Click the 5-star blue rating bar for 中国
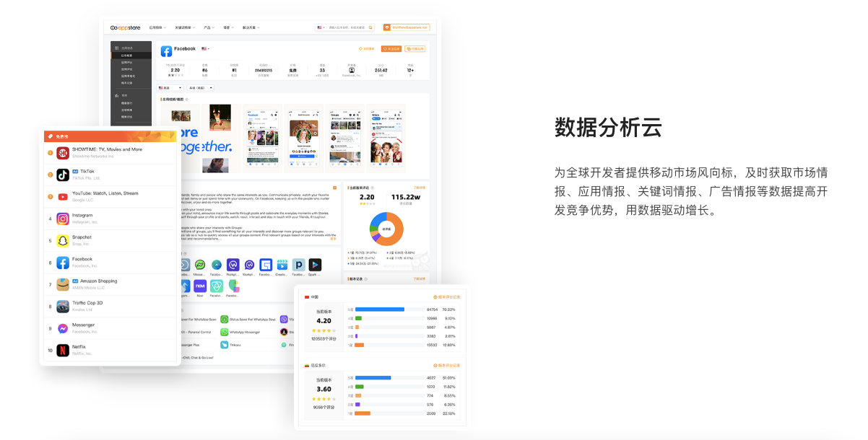Viewport: 868px width, 440px height. coord(379,309)
